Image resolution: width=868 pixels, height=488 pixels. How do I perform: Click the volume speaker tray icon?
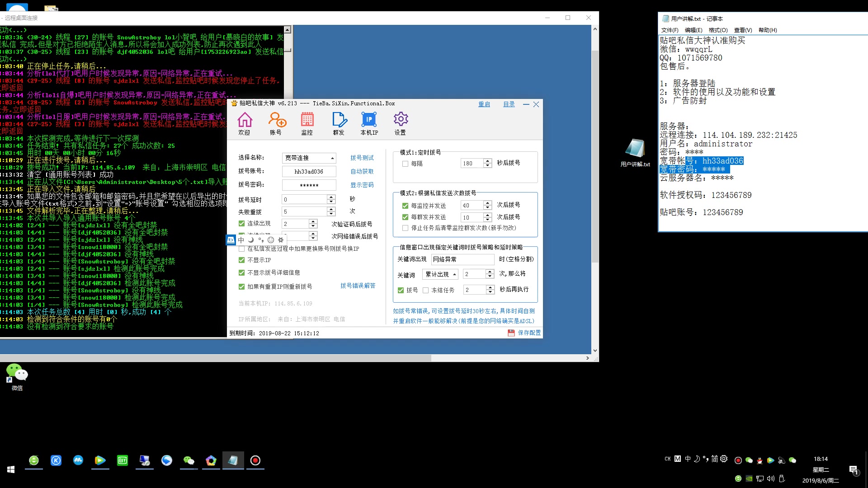click(771, 478)
